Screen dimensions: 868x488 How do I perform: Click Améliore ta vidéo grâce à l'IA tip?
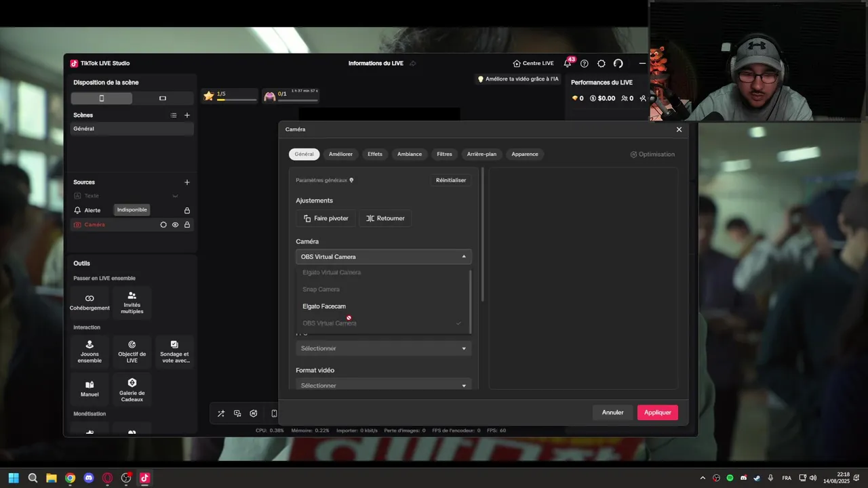519,79
